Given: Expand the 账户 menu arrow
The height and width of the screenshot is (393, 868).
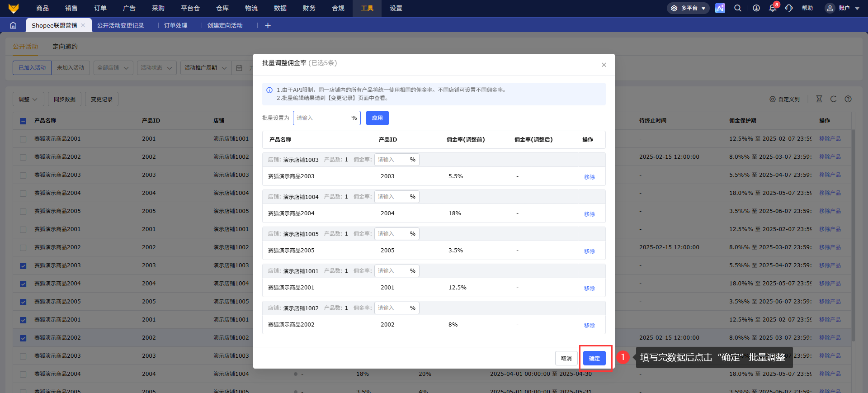Looking at the screenshot, I should (857, 8).
